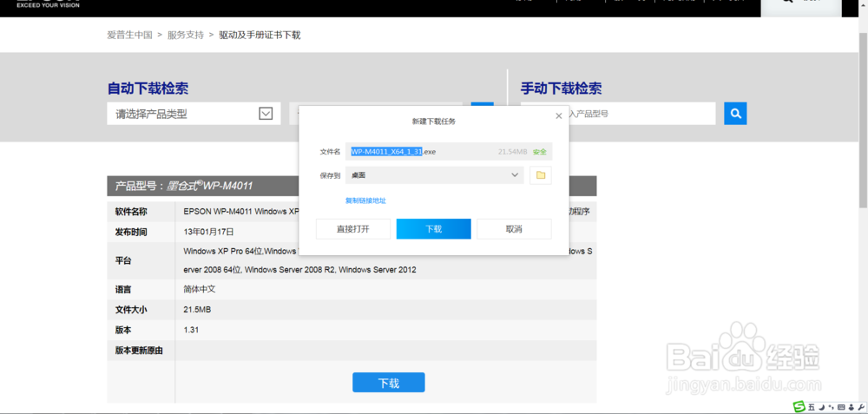Screen dimensions: 868x414
Task: Click the moon icon in the IME toolbar
Action: (x=821, y=407)
